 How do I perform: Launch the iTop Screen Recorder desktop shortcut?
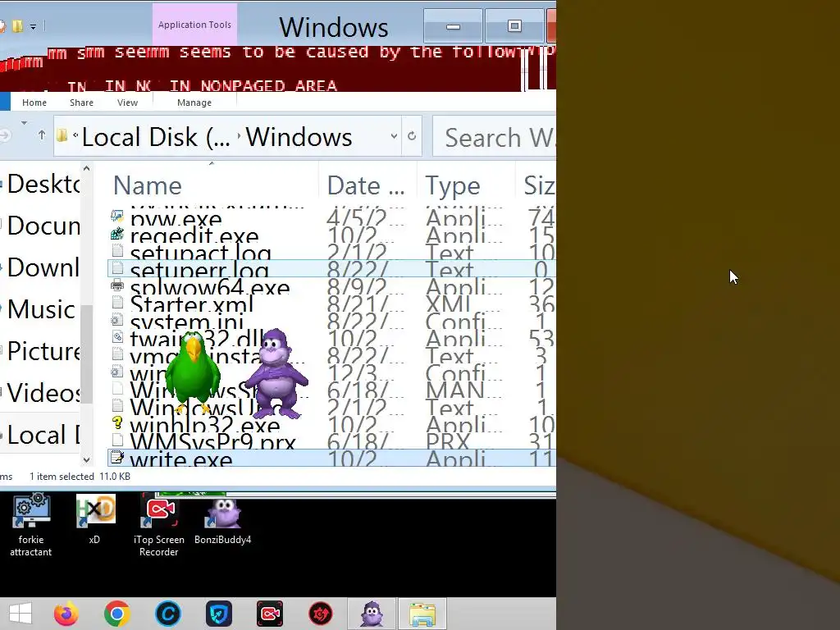(x=158, y=525)
